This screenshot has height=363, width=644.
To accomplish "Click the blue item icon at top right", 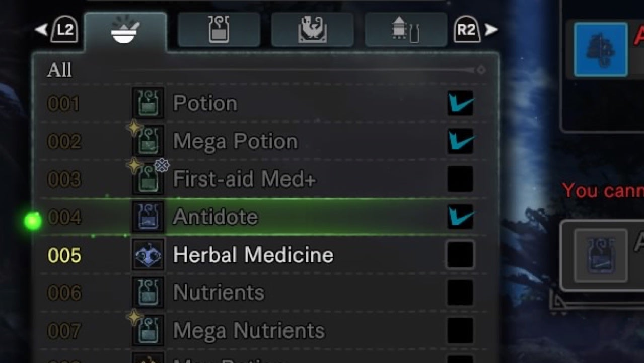I will 601,49.
